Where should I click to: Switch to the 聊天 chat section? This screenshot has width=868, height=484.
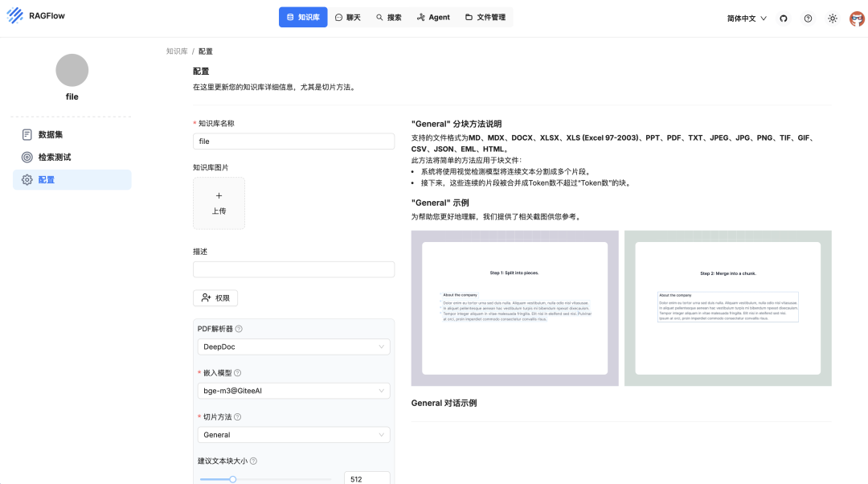(x=349, y=16)
